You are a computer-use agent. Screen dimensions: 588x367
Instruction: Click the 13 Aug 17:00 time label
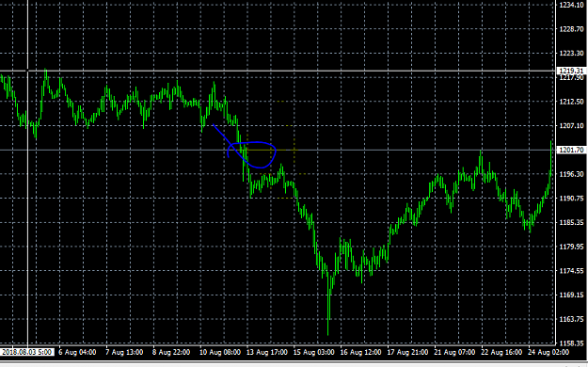click(x=266, y=352)
